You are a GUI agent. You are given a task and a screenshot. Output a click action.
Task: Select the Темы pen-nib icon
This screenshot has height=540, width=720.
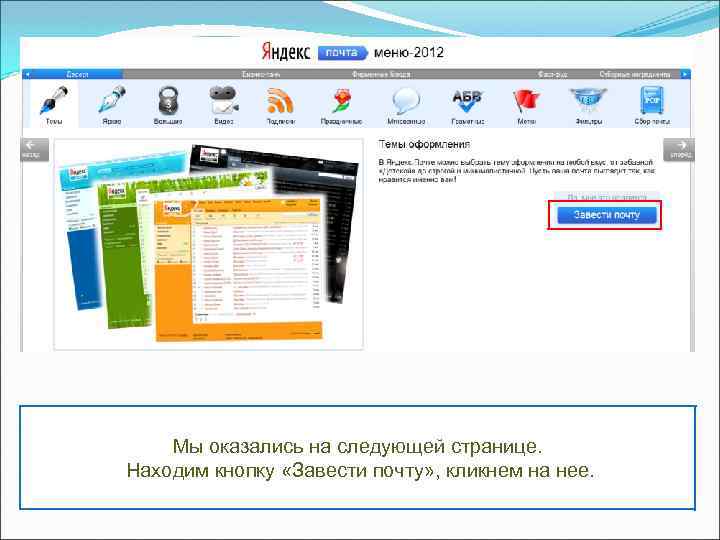[x=55, y=100]
